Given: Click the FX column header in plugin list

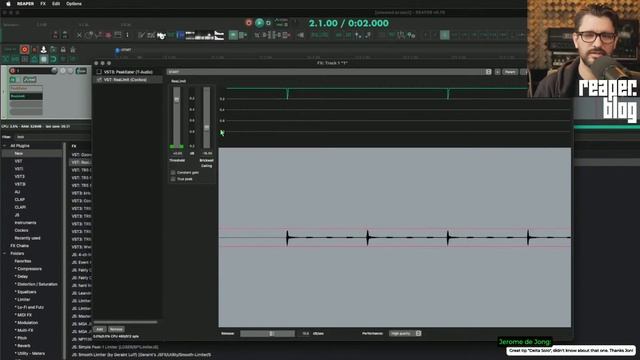Looking at the screenshot, I should point(74,146).
